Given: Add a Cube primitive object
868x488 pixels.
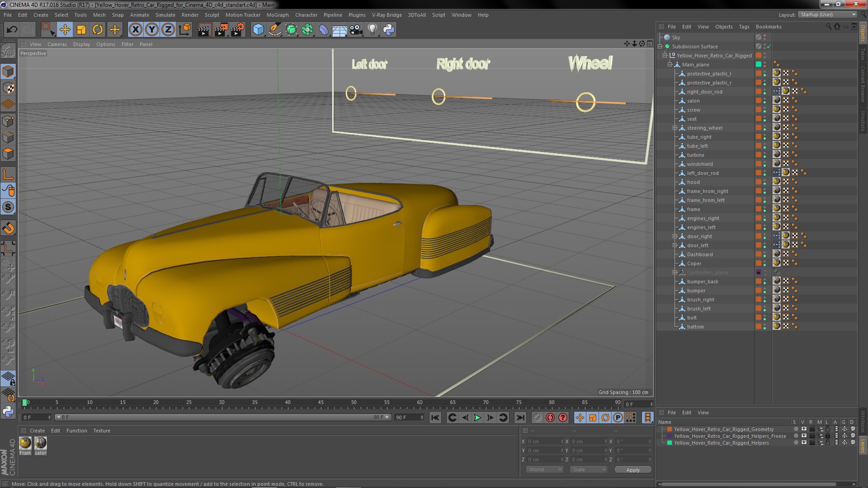Looking at the screenshot, I should (x=258, y=30).
